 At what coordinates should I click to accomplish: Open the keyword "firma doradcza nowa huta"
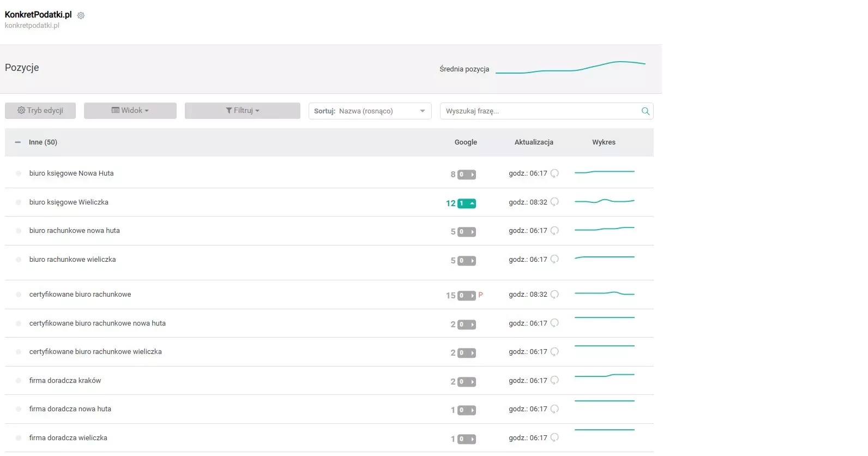[70, 409]
